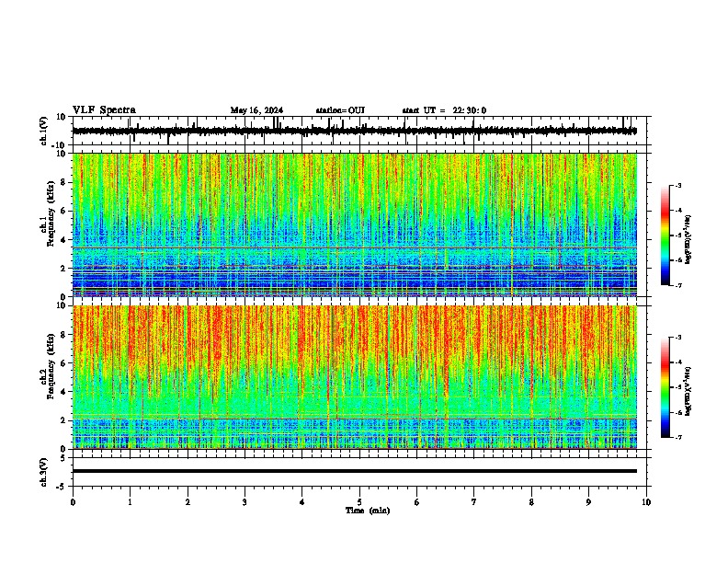
Task: Click the ch.1 colorbar log(PSD) label
Action: [x=688, y=240]
